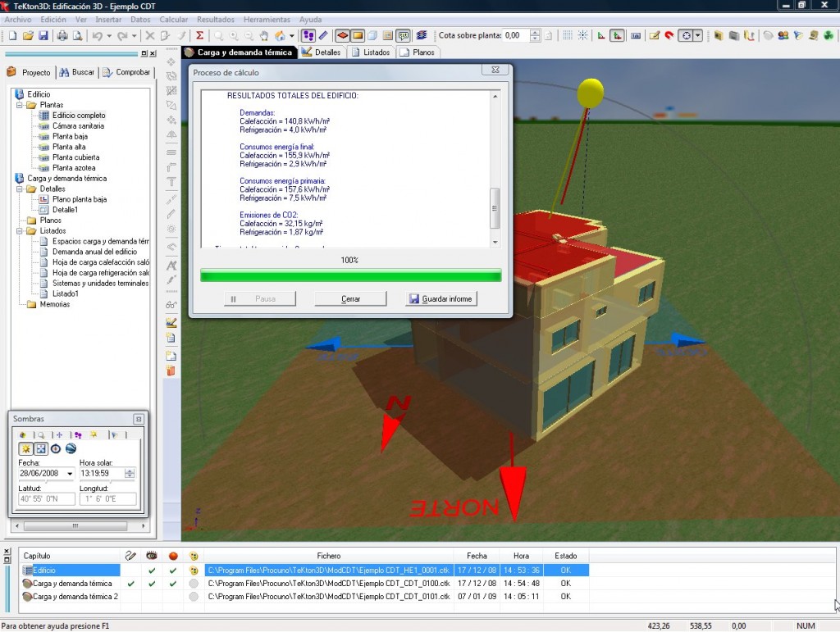The height and width of the screenshot is (632, 840).
Task: Click gray circle in Carga y demanda térmica row
Action: point(194,584)
